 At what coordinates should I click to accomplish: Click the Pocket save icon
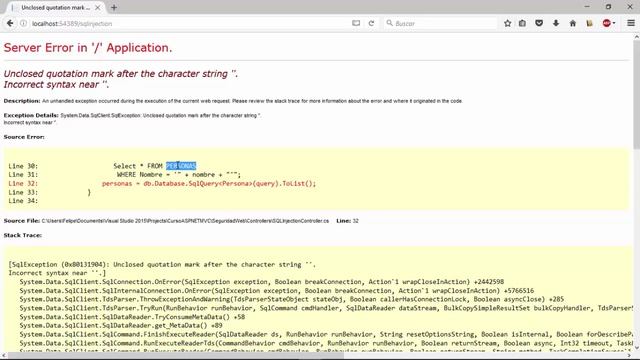click(x=539, y=23)
